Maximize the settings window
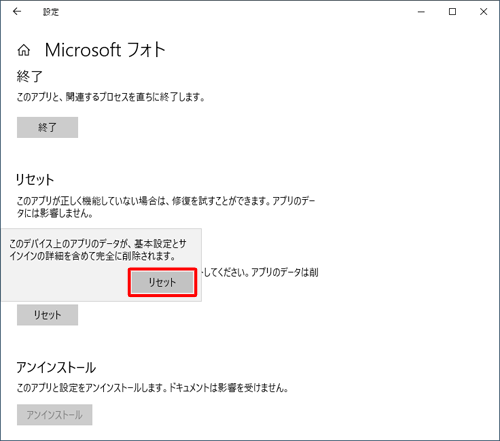The image size is (500, 441). coord(452,12)
